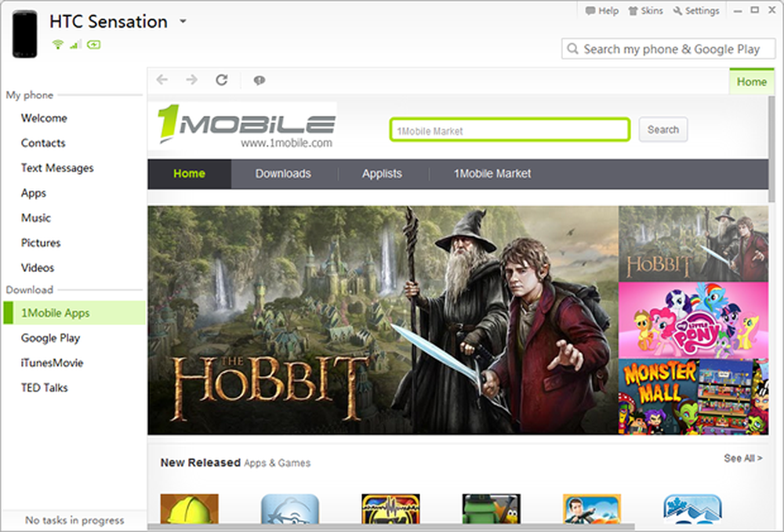This screenshot has width=784, height=532.
Task: Click the 1Mobile logo
Action: click(x=245, y=126)
